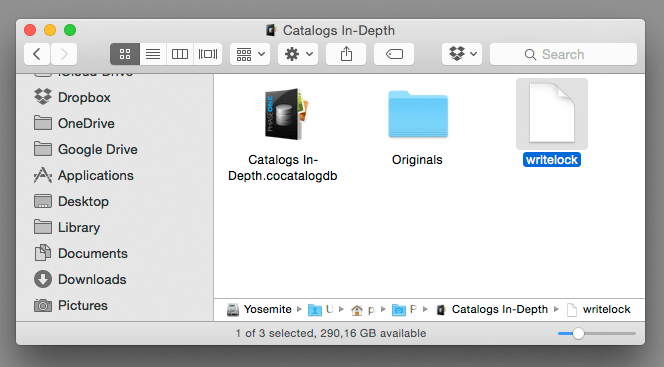
Task: Click Yosemite in the path bar
Action: tap(260, 309)
